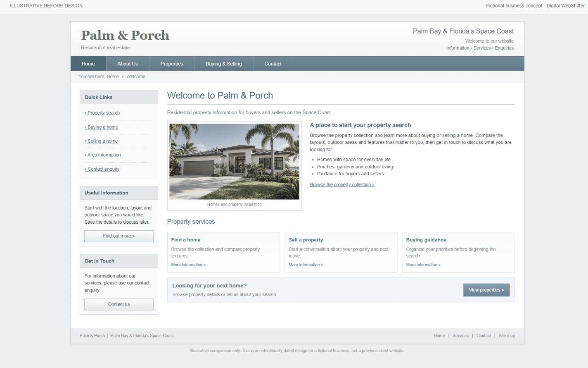Click the Looking for your next home? heading
The image size is (588, 368).
(209, 286)
